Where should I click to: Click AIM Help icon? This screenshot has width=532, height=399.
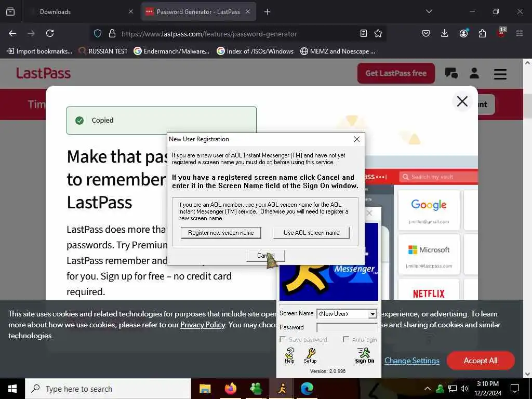tap(289, 355)
